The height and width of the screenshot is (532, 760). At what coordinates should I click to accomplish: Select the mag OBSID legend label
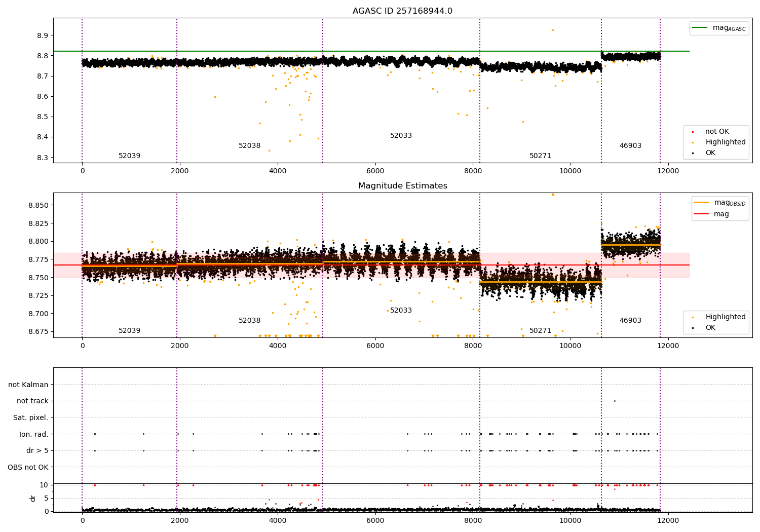tap(730, 203)
